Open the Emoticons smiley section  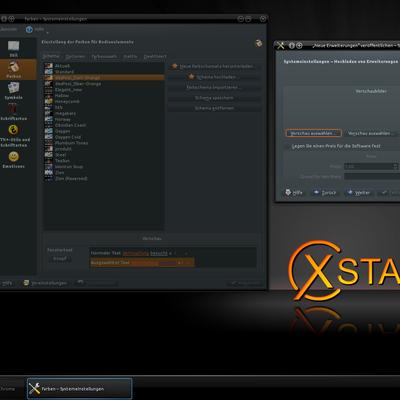pyautogui.click(x=14, y=160)
